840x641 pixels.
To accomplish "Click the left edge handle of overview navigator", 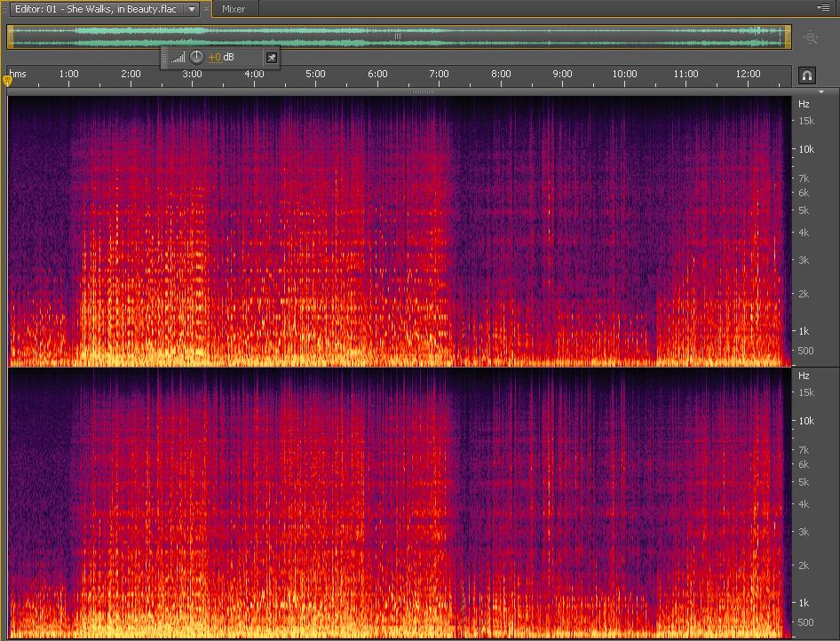I will click(x=10, y=36).
